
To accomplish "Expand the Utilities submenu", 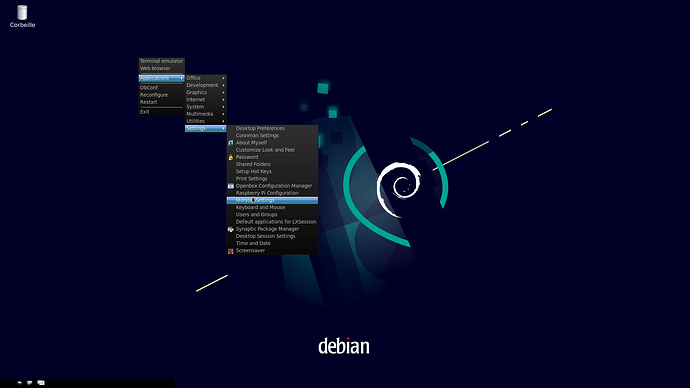I will point(206,121).
